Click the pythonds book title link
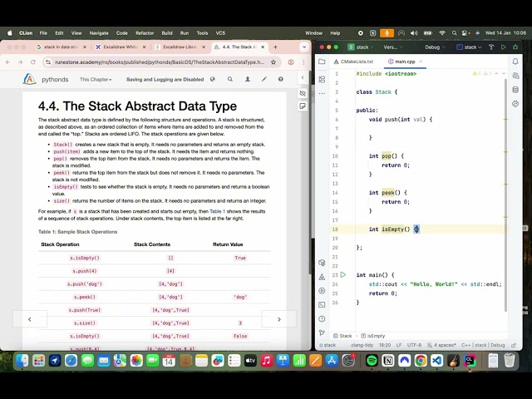 pos(55,80)
